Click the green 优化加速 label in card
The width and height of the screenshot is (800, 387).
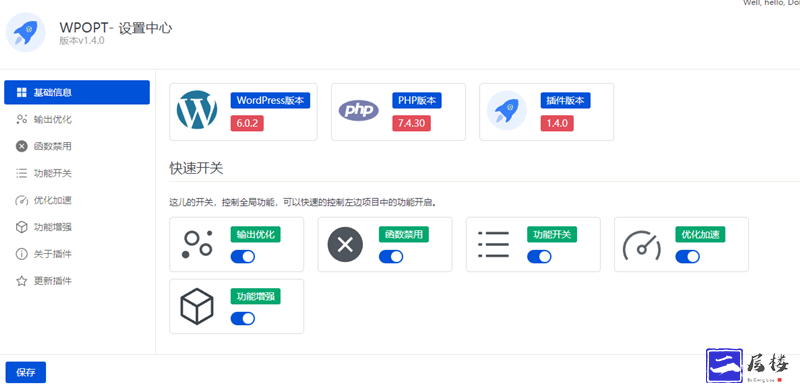point(700,235)
